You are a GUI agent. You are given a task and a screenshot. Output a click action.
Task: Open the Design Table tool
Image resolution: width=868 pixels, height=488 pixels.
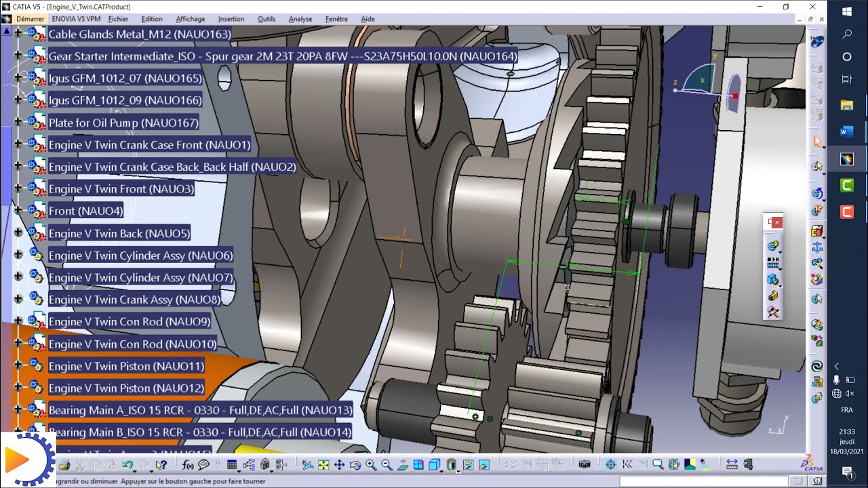click(x=232, y=465)
